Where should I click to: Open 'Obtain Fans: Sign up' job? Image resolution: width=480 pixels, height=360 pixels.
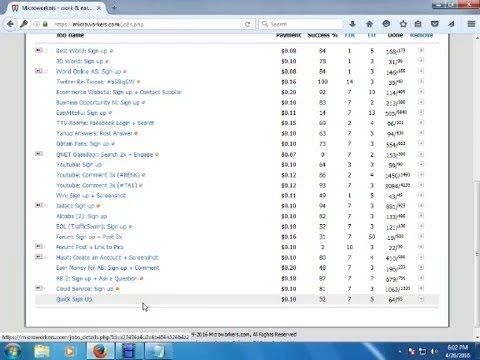83,144
